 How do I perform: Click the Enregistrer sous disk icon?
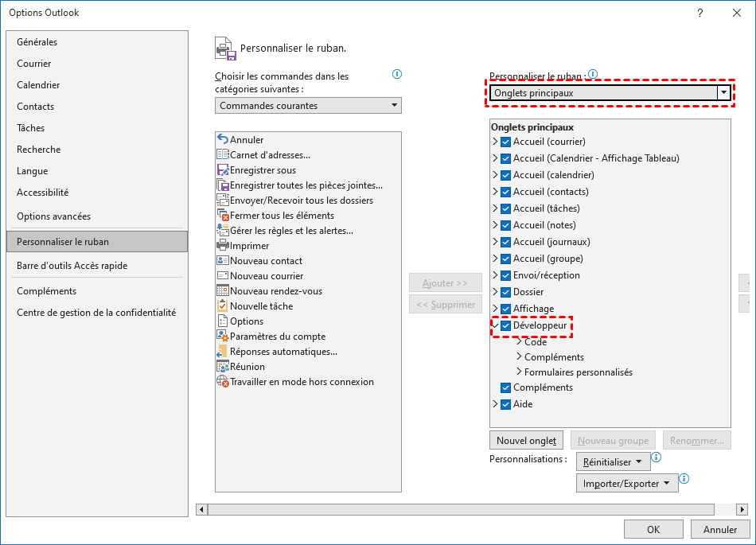tap(223, 170)
